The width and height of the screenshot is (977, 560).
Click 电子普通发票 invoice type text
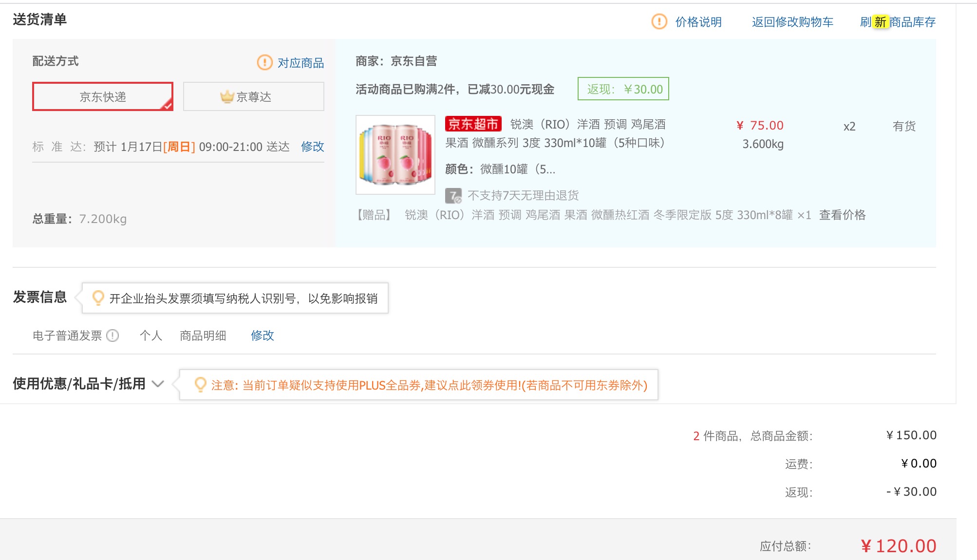pos(67,336)
